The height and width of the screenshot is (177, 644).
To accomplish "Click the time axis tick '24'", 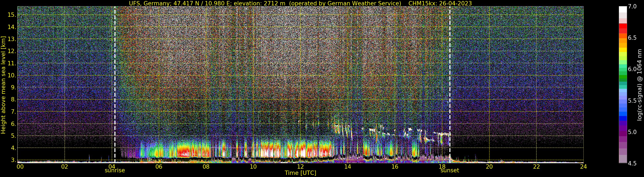I will 583,166.
